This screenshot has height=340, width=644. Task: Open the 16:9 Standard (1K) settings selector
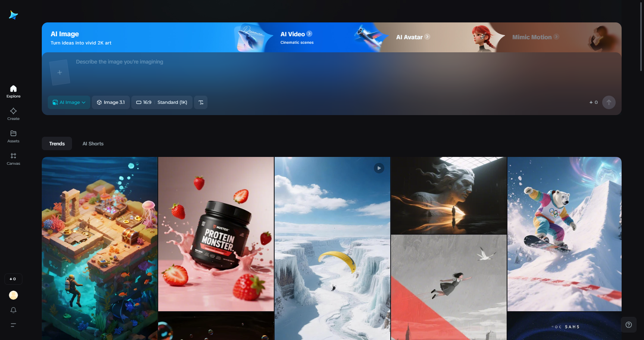click(162, 102)
